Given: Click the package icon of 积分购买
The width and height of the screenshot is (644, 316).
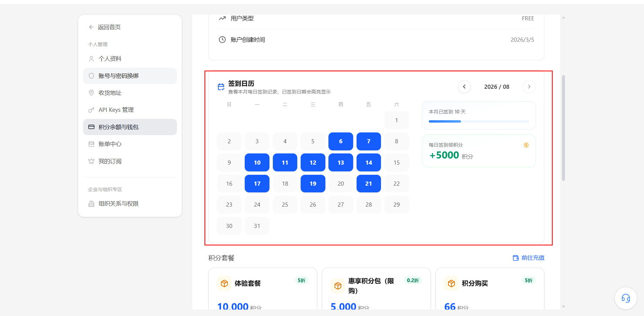Looking at the screenshot, I should coord(451,283).
